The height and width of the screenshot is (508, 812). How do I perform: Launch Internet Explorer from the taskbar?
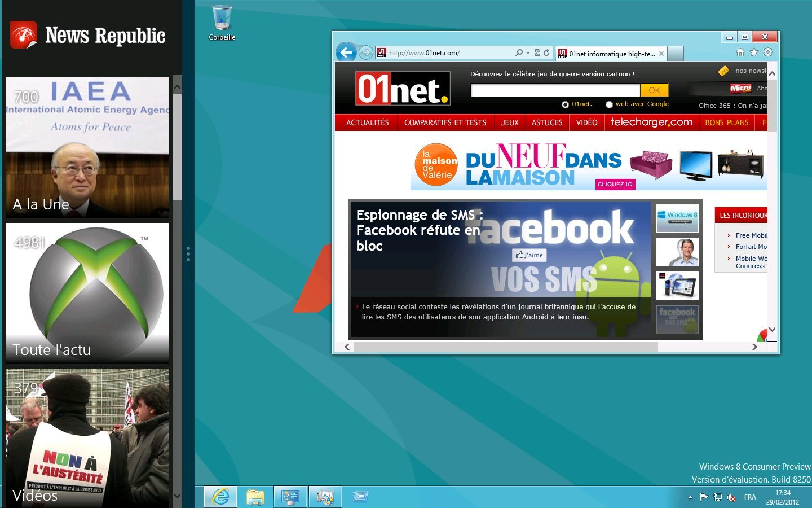pos(220,497)
